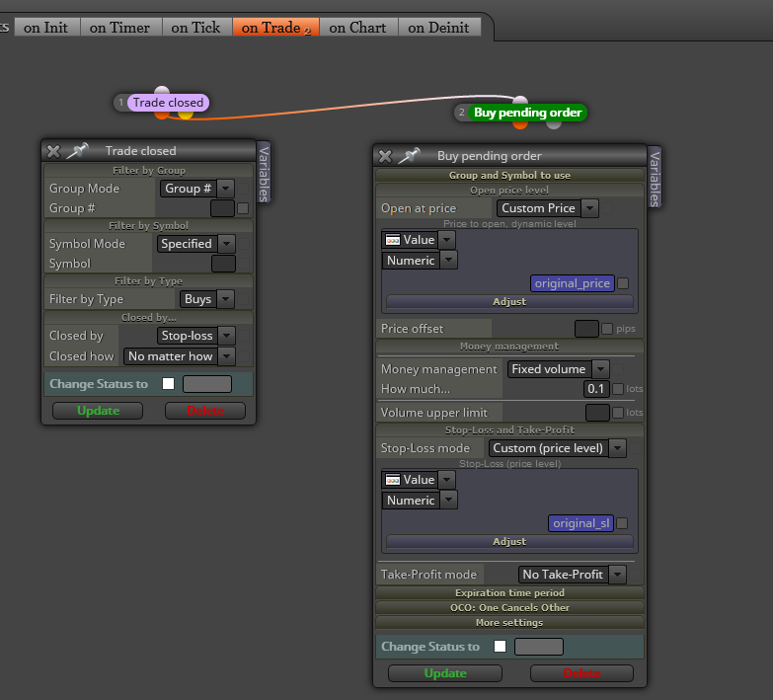Open the Take-Profit mode dropdown
This screenshot has width=773, height=700.
tap(572, 575)
